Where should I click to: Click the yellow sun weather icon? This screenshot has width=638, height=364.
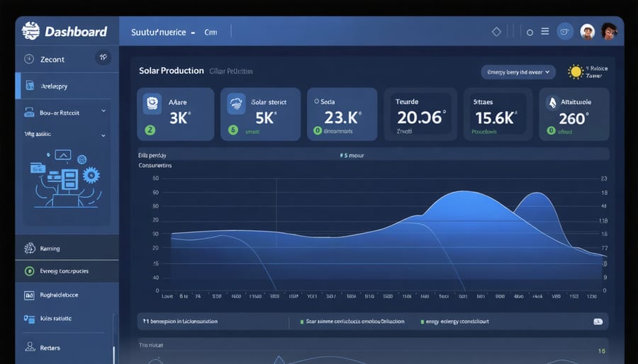(575, 72)
